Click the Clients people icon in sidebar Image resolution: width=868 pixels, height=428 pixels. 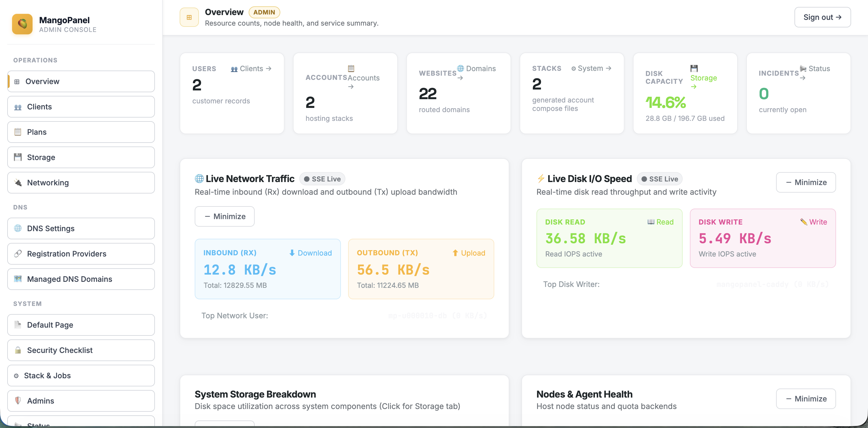click(x=18, y=107)
